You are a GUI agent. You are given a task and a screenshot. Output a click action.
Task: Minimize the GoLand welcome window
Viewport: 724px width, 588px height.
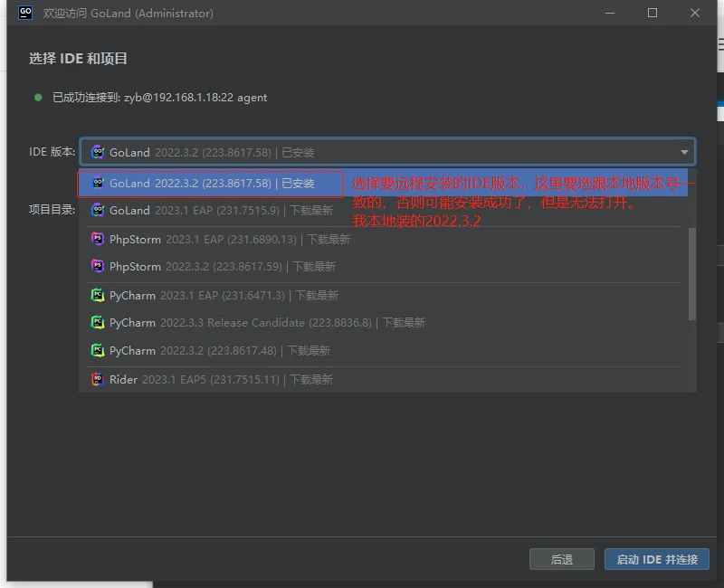(609, 13)
